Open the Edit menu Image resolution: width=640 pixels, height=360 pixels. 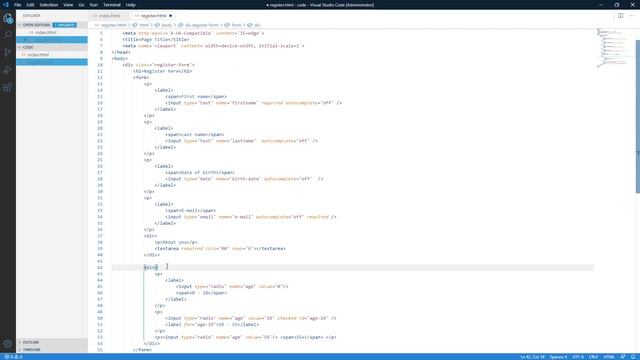[30, 5]
